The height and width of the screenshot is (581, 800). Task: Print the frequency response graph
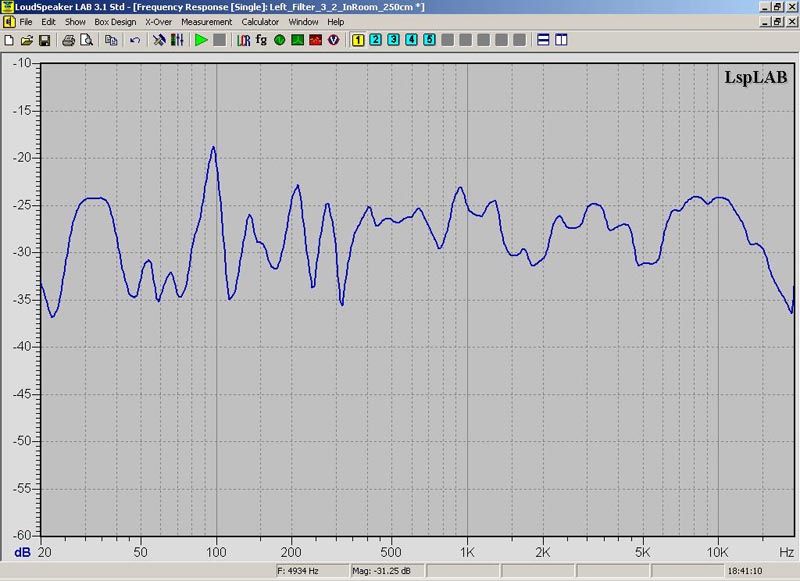[68, 40]
